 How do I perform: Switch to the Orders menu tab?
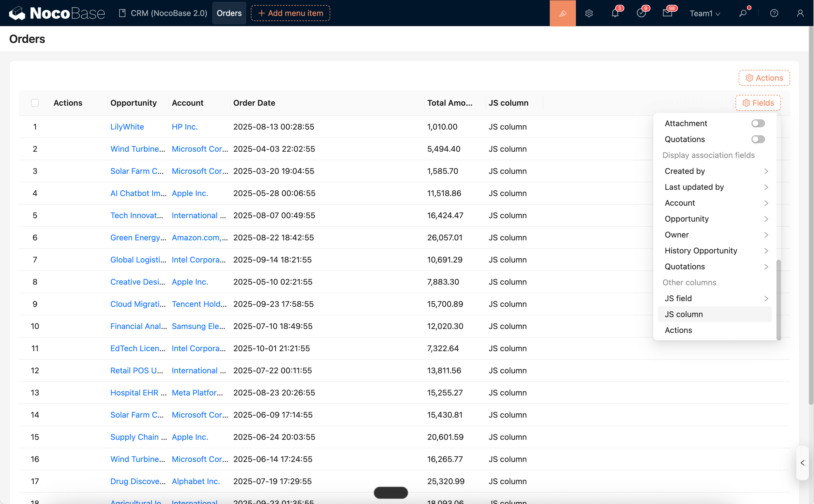pos(229,13)
